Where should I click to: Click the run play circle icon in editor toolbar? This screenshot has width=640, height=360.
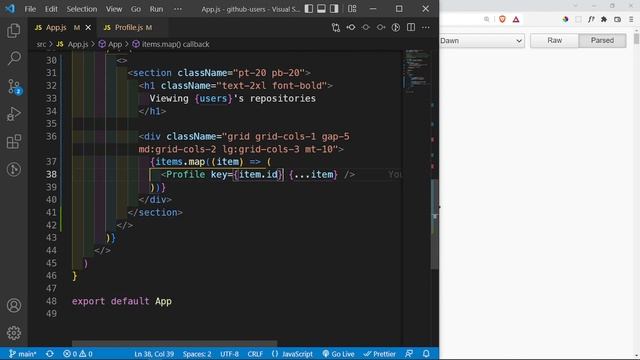[x=396, y=27]
